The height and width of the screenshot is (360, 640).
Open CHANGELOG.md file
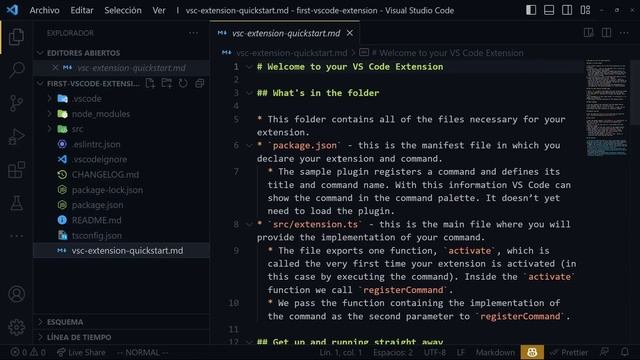point(105,174)
